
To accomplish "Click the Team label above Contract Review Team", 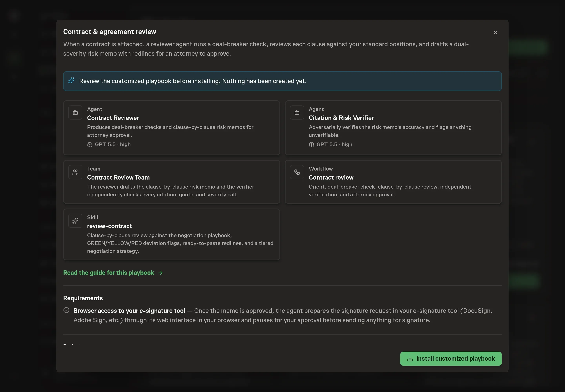I will point(93,169).
